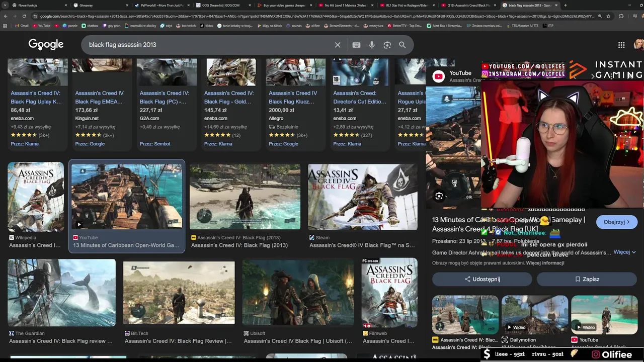Open the Dailymotion related video thumbnail
The image size is (644, 362).
tap(534, 315)
